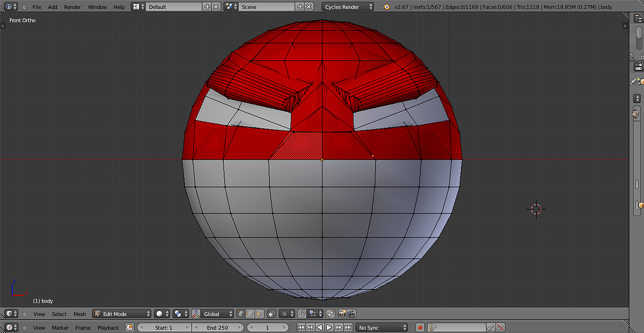Open the File menu
This screenshot has height=333, width=644.
click(36, 7)
